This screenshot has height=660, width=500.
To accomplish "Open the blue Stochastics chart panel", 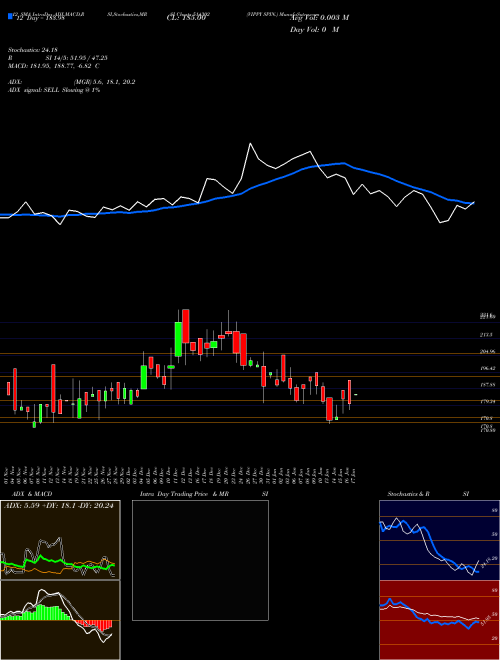I will 439,540.
